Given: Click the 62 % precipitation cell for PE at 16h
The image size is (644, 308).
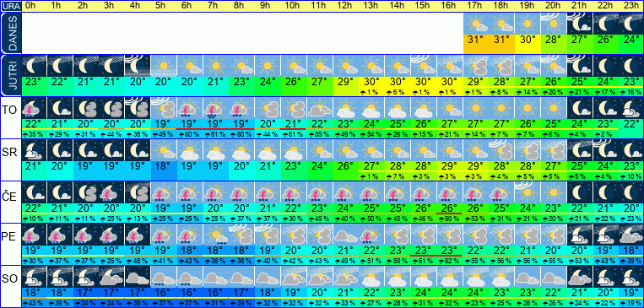Looking at the screenshot, I should [x=451, y=261].
